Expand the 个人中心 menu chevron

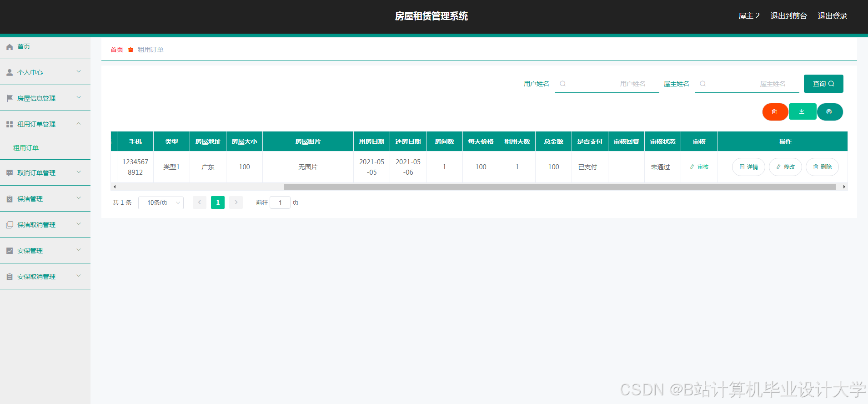(x=79, y=71)
